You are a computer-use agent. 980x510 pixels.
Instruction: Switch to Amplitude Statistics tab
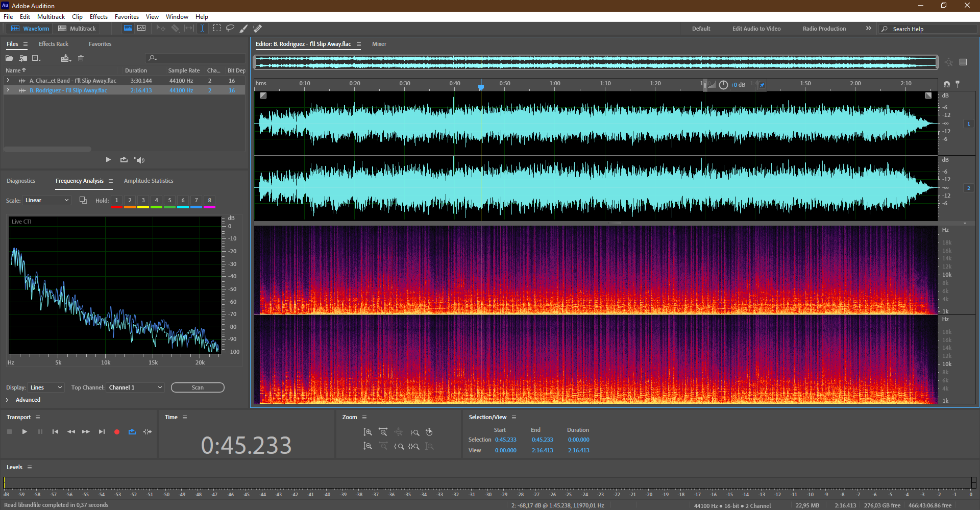pyautogui.click(x=149, y=181)
